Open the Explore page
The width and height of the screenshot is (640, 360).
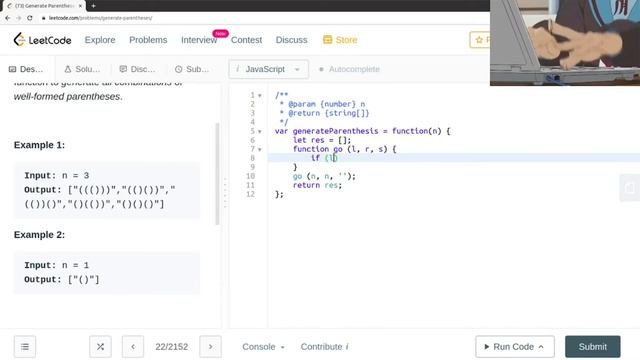[100, 40]
